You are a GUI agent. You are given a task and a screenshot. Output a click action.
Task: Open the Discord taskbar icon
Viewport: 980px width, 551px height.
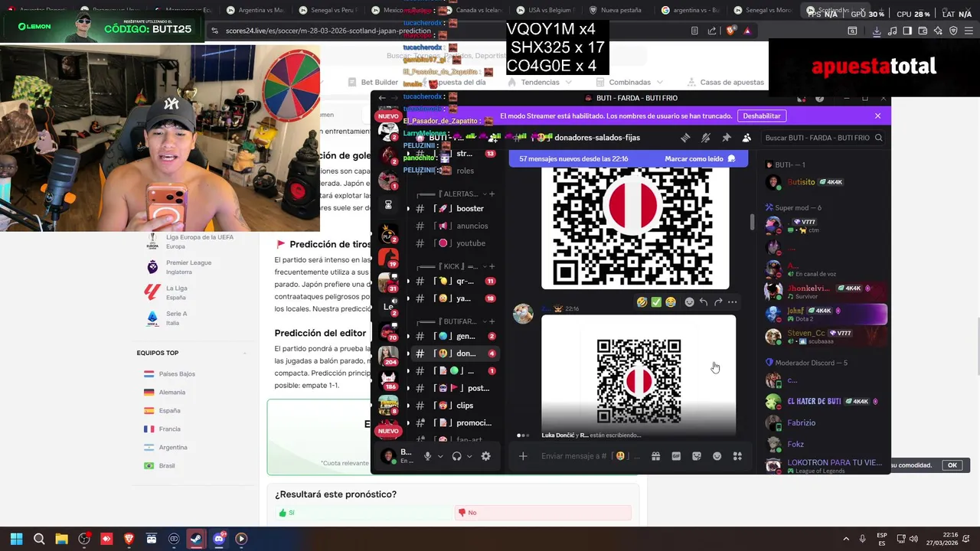tap(219, 539)
